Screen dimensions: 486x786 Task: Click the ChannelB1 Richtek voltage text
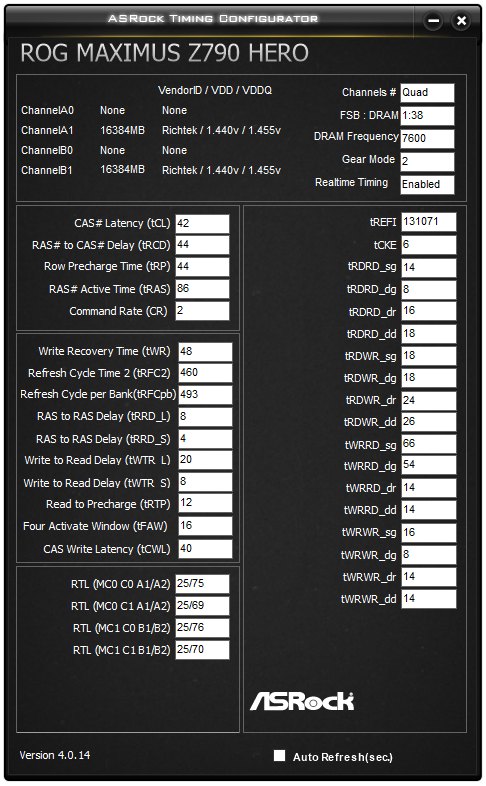tap(221, 170)
